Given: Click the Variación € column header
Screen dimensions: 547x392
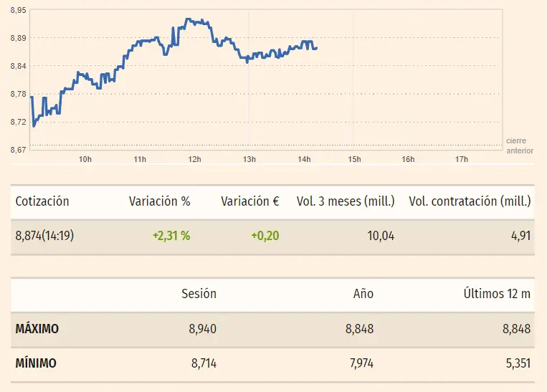Looking at the screenshot, I should tap(249, 201).
